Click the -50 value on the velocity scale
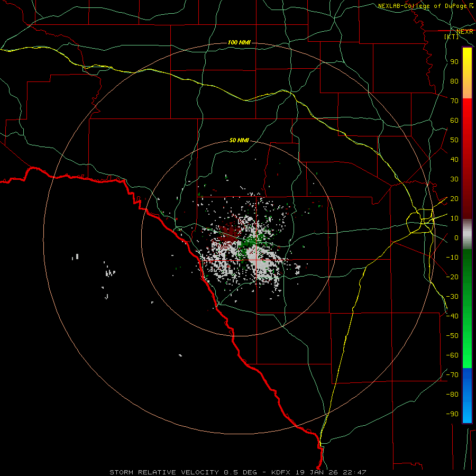The height and width of the screenshot is (476, 476). click(452, 336)
